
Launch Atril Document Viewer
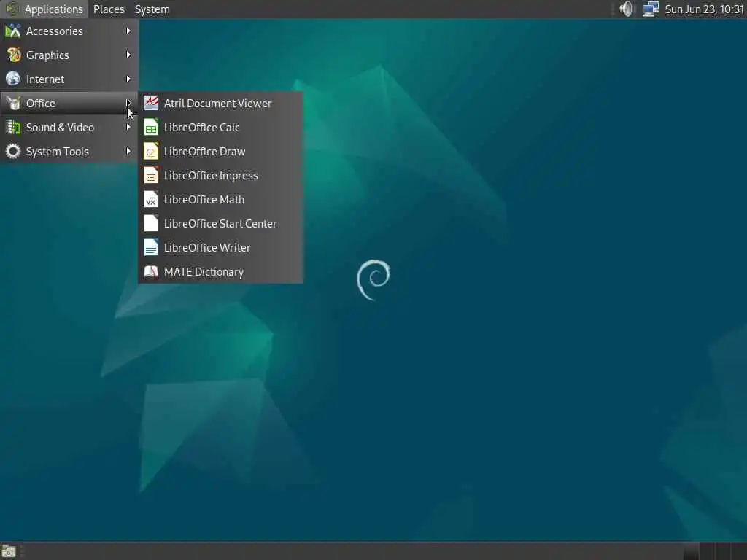point(220,104)
